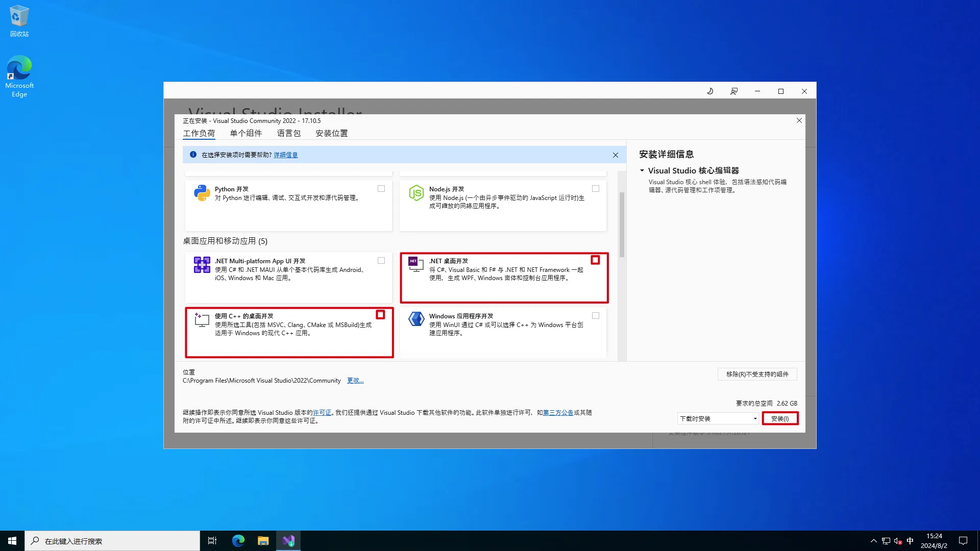The width and height of the screenshot is (980, 551).
Task: Collapse the Visual Studio 核心编辑器 section
Action: pos(642,171)
